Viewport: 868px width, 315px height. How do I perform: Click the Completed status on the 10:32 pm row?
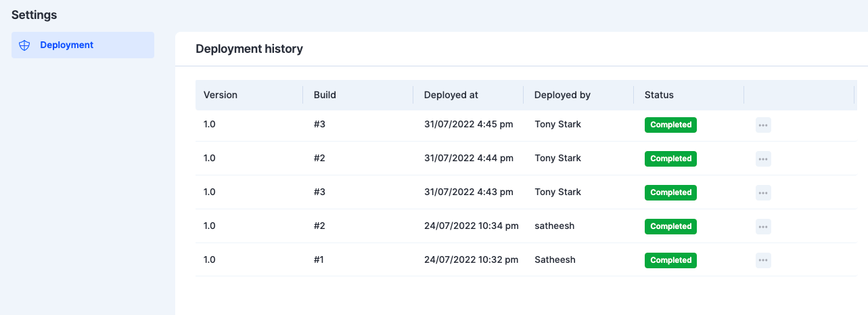coord(670,260)
